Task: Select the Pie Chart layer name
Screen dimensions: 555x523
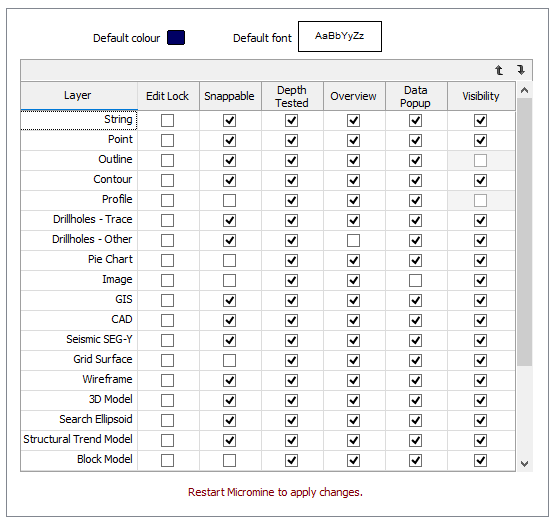Action: (x=79, y=260)
